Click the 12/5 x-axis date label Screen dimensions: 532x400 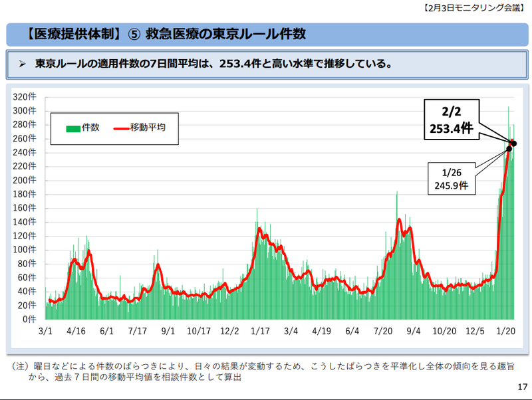click(475, 331)
